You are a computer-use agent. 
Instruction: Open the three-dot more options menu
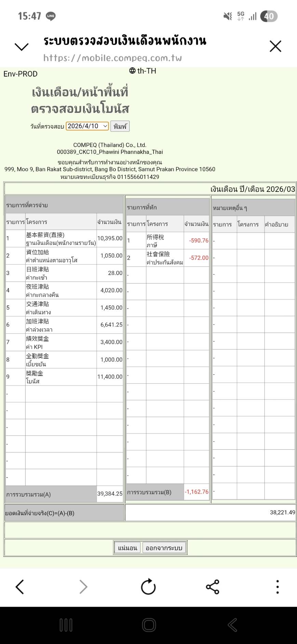277,587
